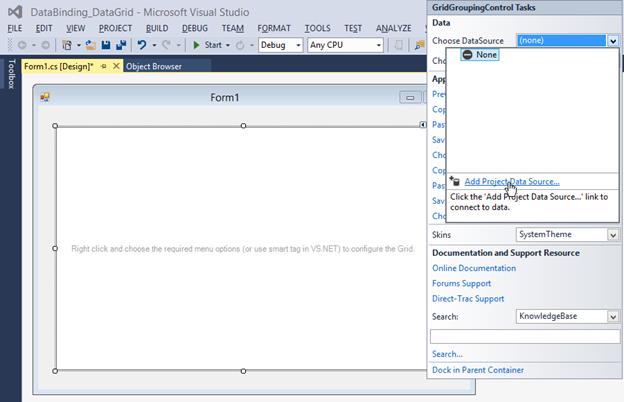The width and height of the screenshot is (624, 402).
Task: Open the Redo history dropdown arrow
Action: (x=179, y=45)
